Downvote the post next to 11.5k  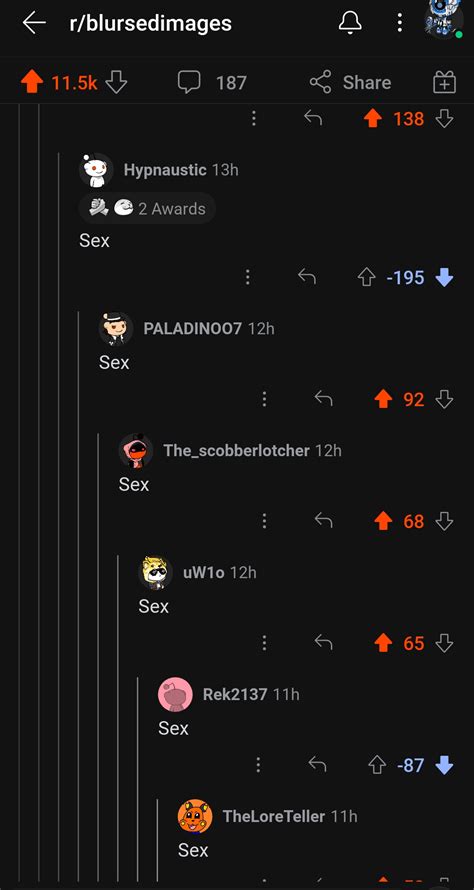tap(116, 83)
